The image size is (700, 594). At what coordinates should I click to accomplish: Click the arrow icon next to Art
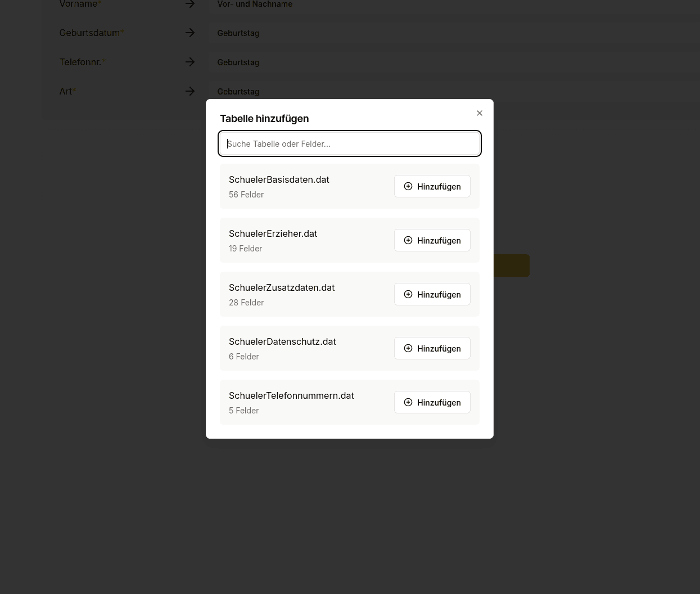coord(190,91)
